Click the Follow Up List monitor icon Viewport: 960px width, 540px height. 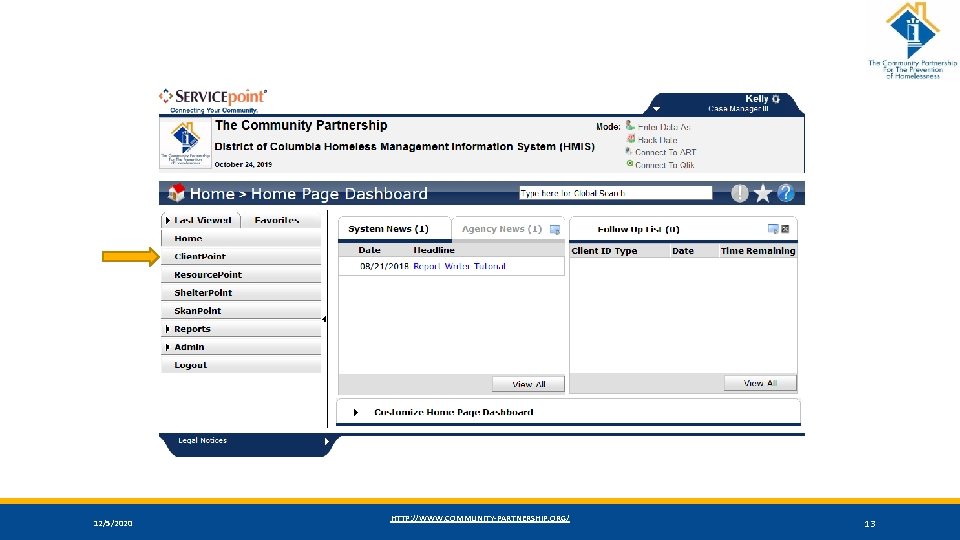coord(773,229)
